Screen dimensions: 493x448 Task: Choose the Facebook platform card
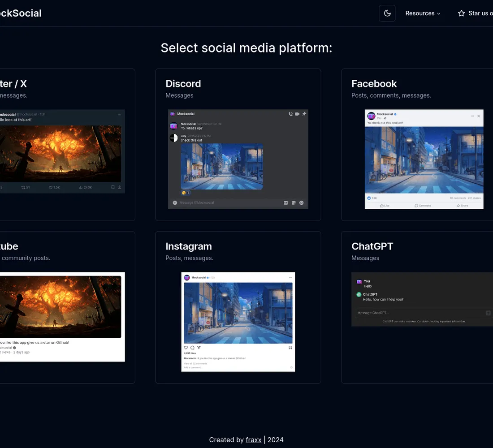point(417,145)
